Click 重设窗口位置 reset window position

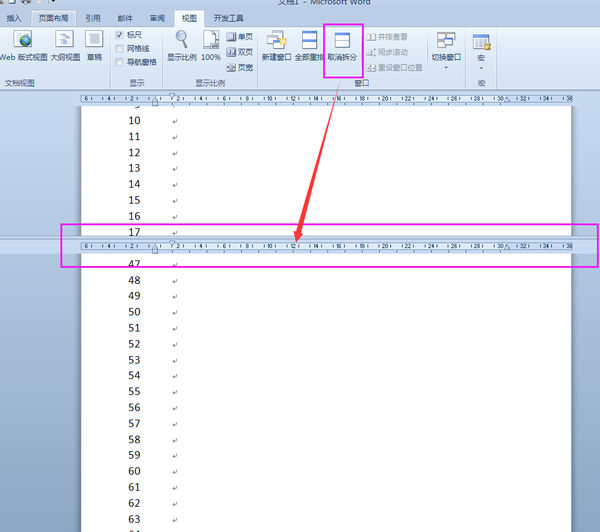click(x=395, y=68)
